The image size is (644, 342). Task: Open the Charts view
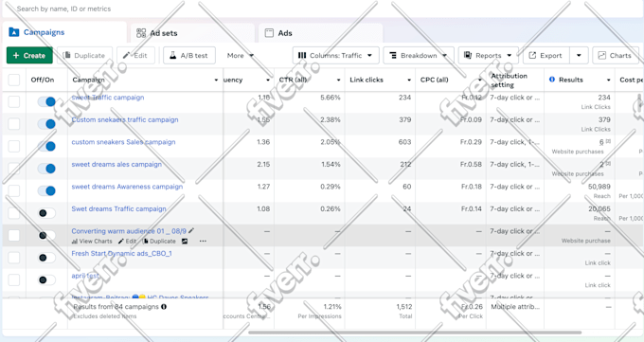click(x=616, y=56)
